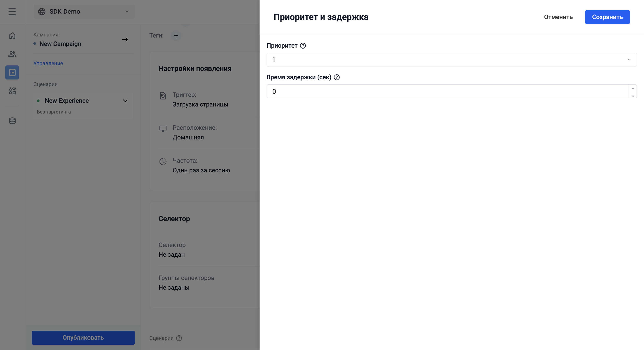Open the Управление link

tap(48, 63)
